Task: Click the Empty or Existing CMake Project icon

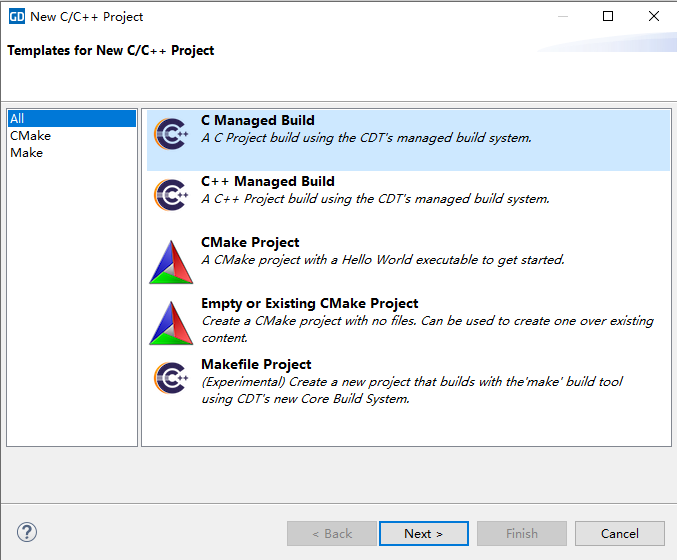Action: click(171, 323)
